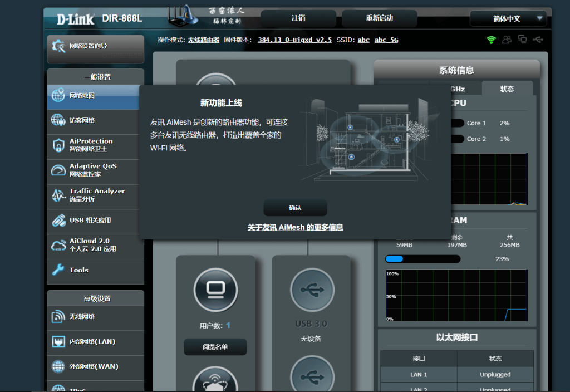This screenshot has width=570, height=392.
Task: Click the RAM usage graph
Action: point(457,295)
